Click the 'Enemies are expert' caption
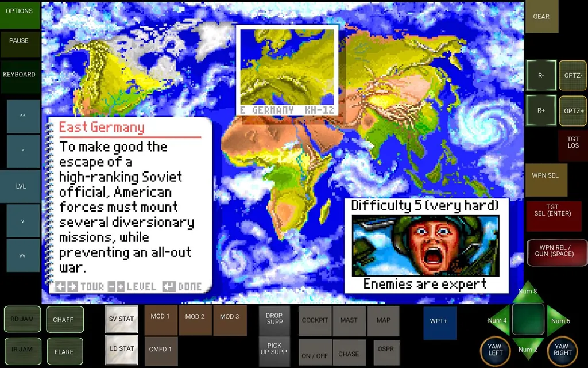Screen dimensions: 588x368 pyautogui.click(x=425, y=284)
